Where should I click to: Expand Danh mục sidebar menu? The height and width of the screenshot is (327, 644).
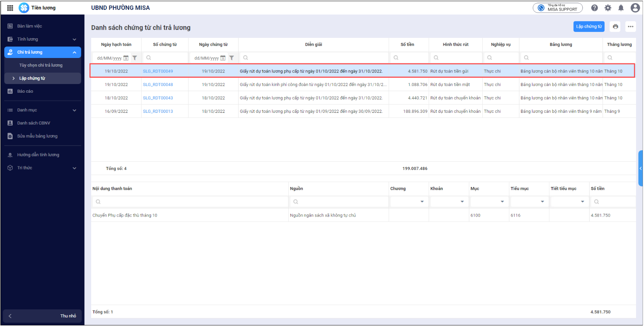(43, 110)
